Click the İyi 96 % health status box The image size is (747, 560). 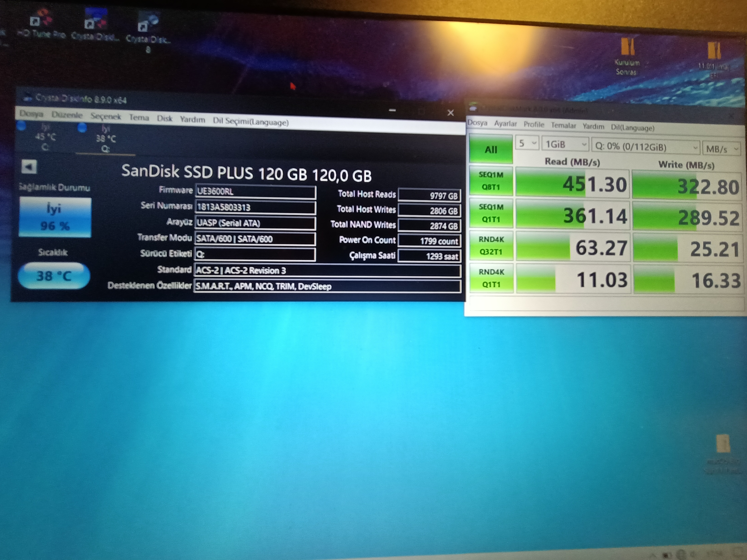[x=55, y=217]
